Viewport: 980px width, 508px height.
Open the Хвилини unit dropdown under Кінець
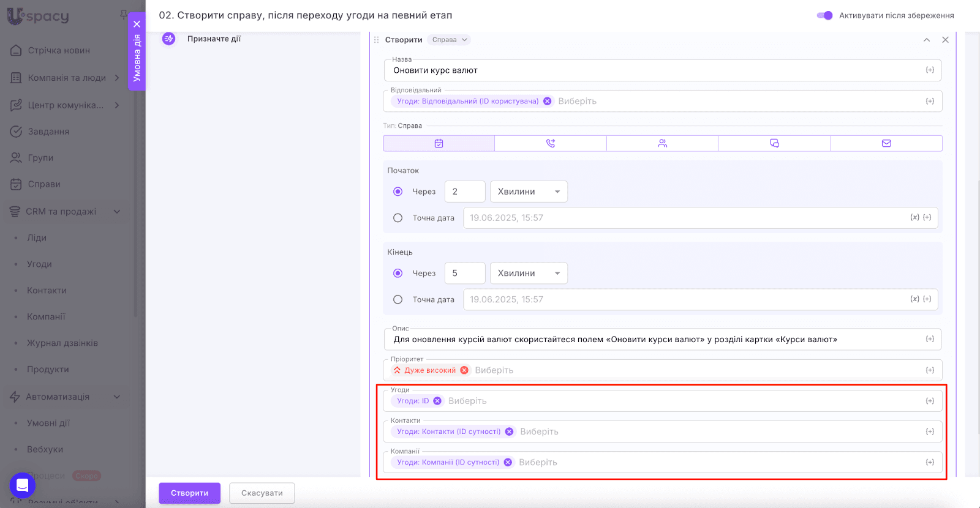[529, 273]
